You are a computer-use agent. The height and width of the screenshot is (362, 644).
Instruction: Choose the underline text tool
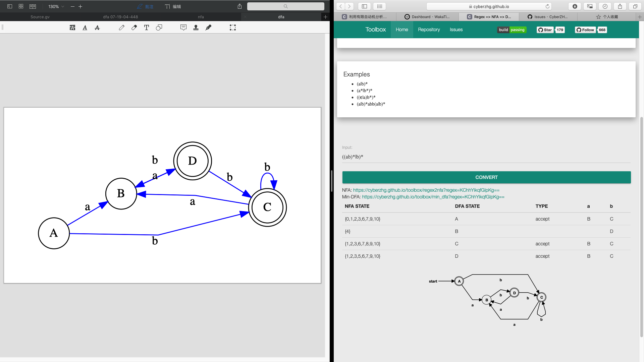[x=85, y=28]
